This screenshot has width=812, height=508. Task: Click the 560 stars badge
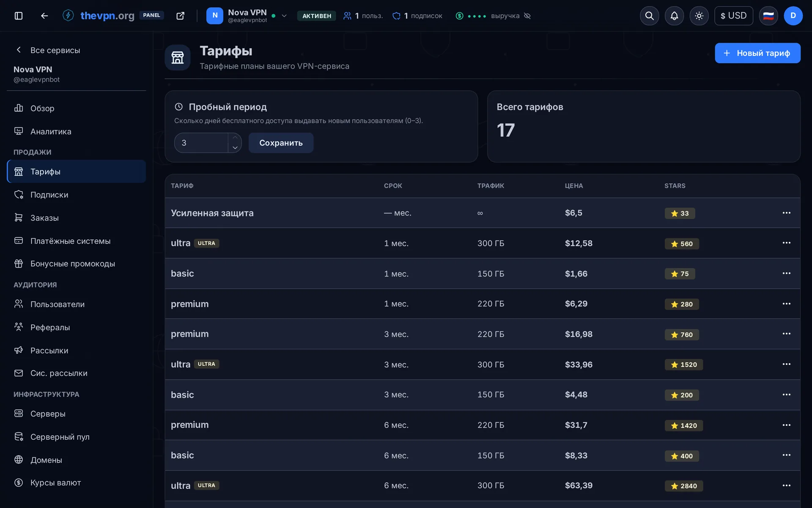(x=682, y=244)
